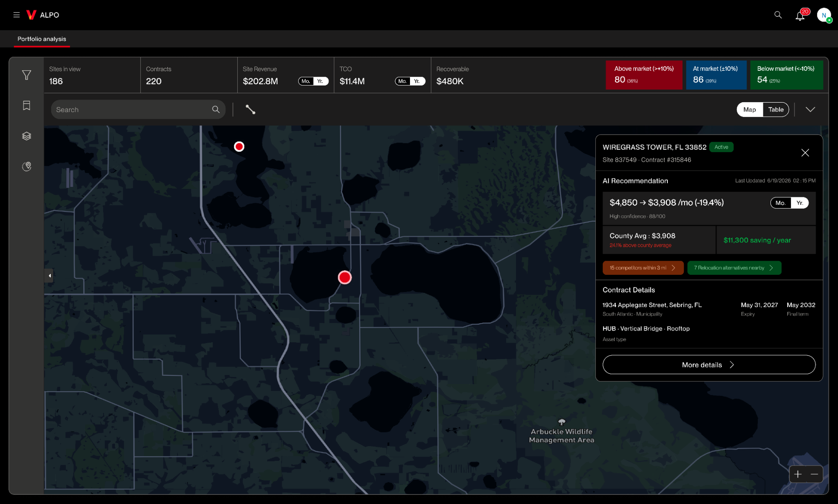Click the County Avg : $3,908 value
838x504 pixels.
click(x=642, y=236)
